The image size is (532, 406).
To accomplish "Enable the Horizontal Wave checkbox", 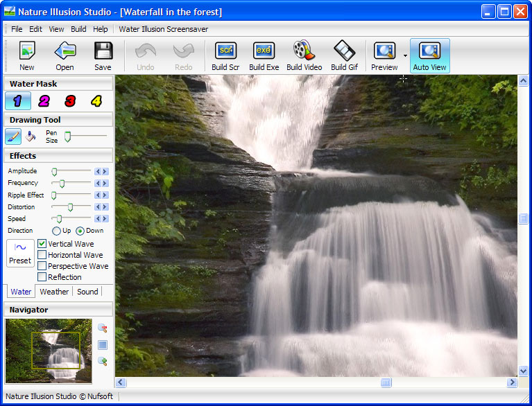I will pos(42,255).
